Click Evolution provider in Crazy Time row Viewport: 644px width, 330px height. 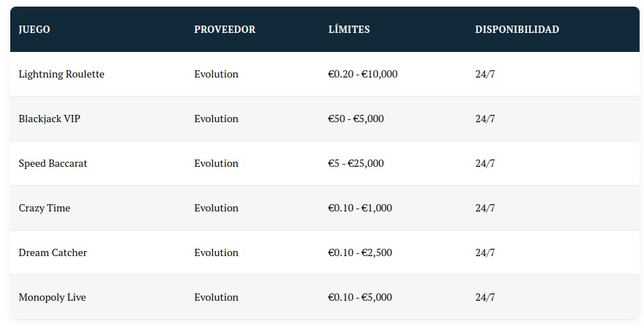[x=216, y=209]
